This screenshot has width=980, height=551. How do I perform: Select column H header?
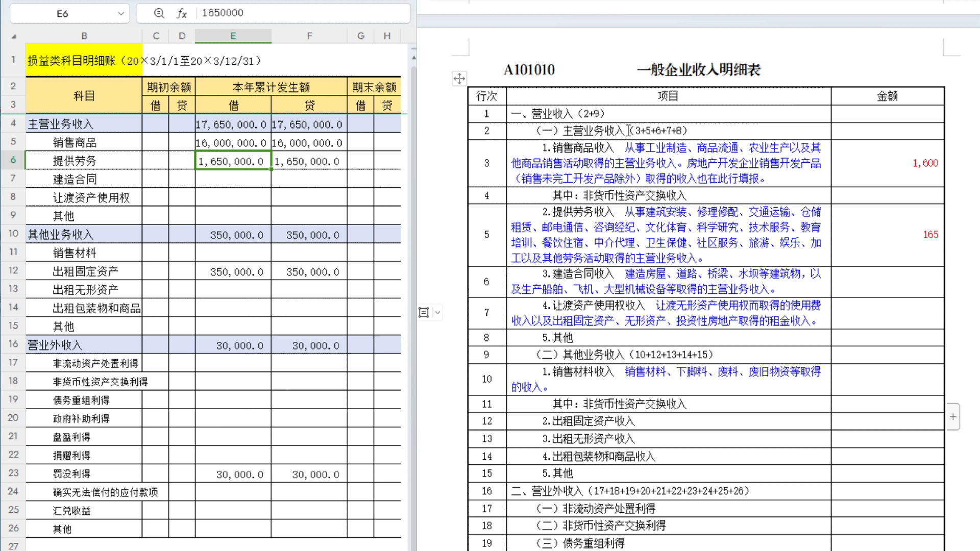click(387, 36)
